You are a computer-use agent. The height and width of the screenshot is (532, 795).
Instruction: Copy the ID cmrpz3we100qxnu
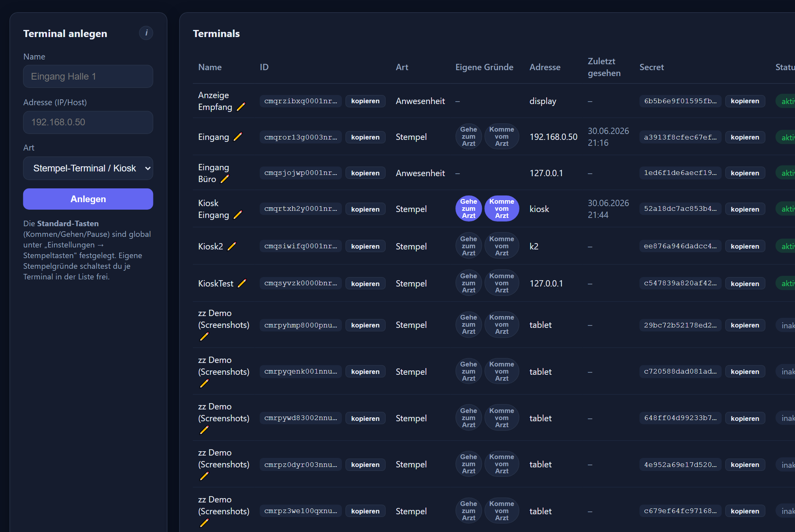pyautogui.click(x=365, y=511)
